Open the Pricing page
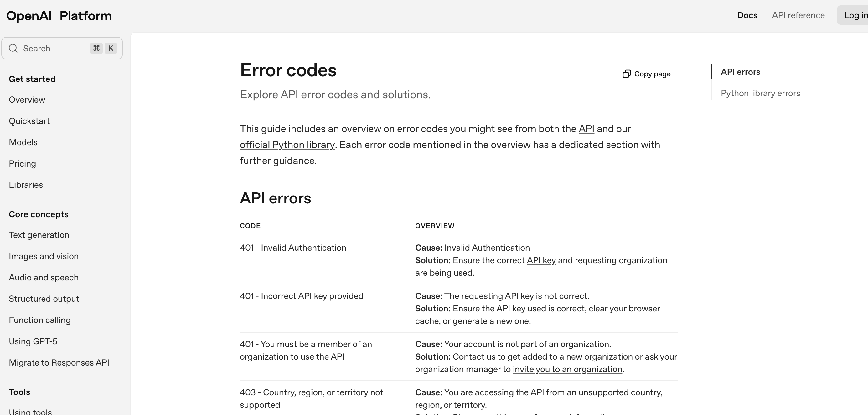Viewport: 868px width, 415px height. pos(22,163)
